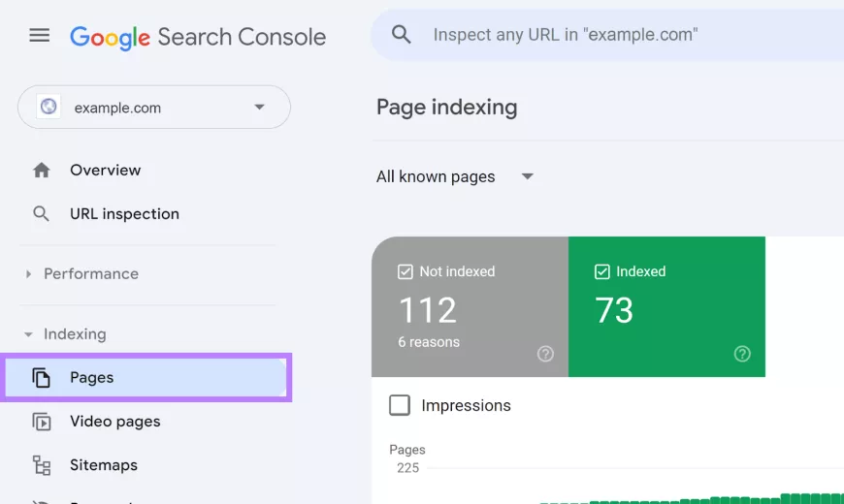Screen dimensions: 844x504
Task: Click help icon on Indexed card
Action: [x=742, y=354]
